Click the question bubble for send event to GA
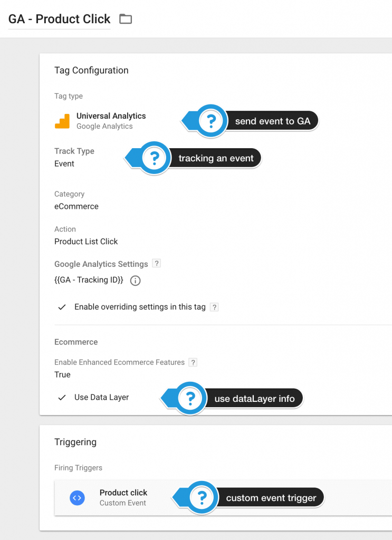This screenshot has height=540, width=392. coord(211,121)
